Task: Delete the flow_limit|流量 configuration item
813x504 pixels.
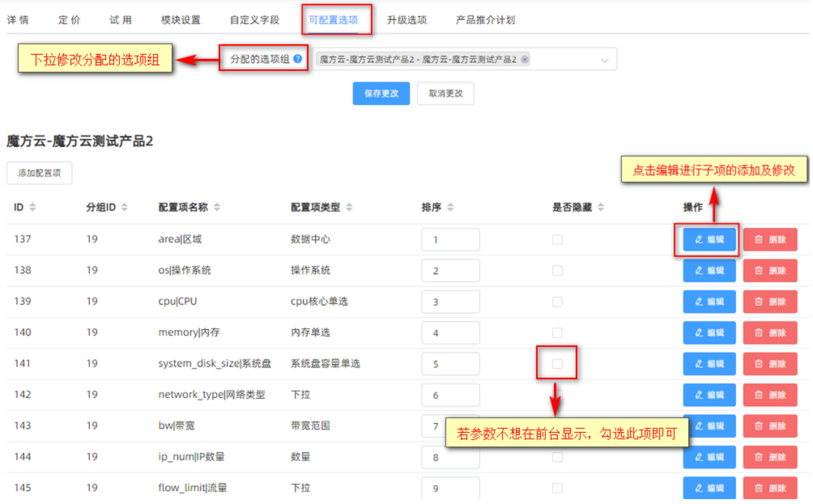Action: click(770, 488)
